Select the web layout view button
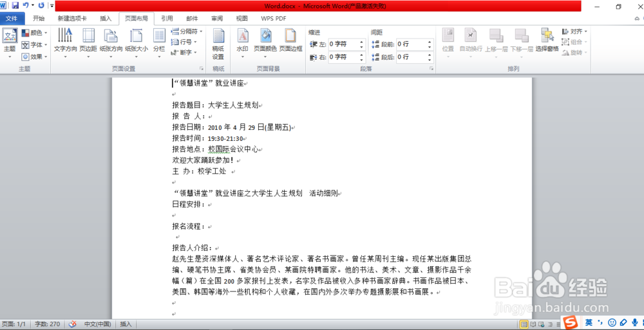 coord(542,325)
